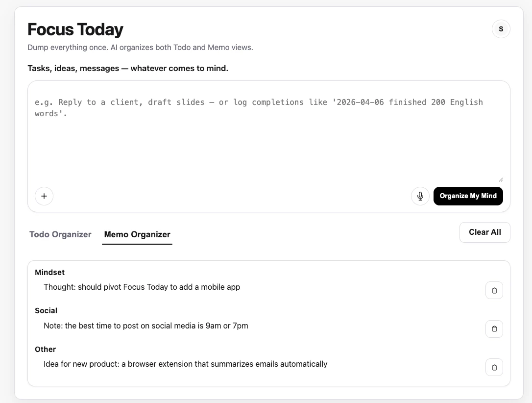Delete the mobile app pivot memo
The image size is (532, 403).
(494, 290)
